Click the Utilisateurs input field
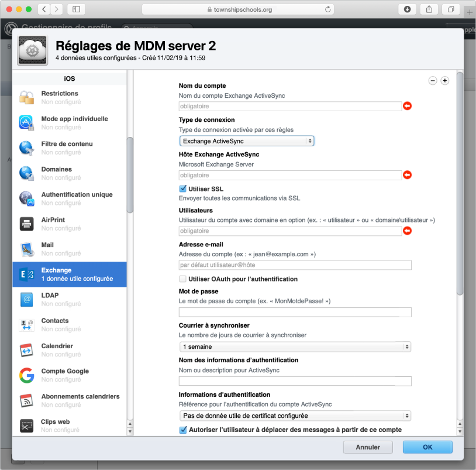Image resolution: width=476 pixels, height=470 pixels. [x=290, y=231]
